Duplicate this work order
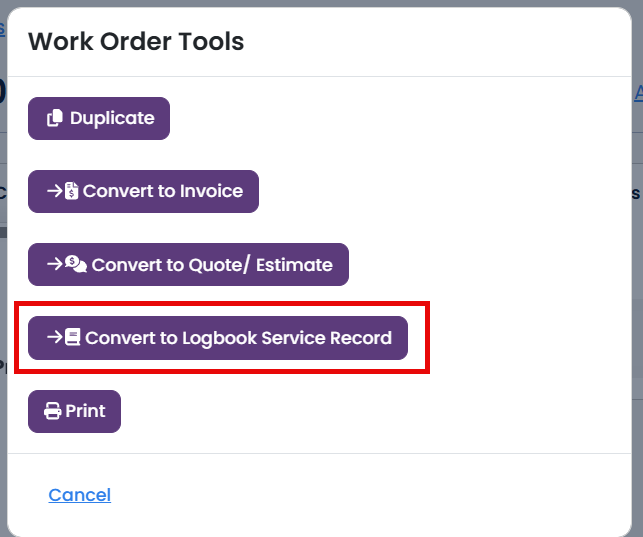643x537 pixels. (99, 118)
